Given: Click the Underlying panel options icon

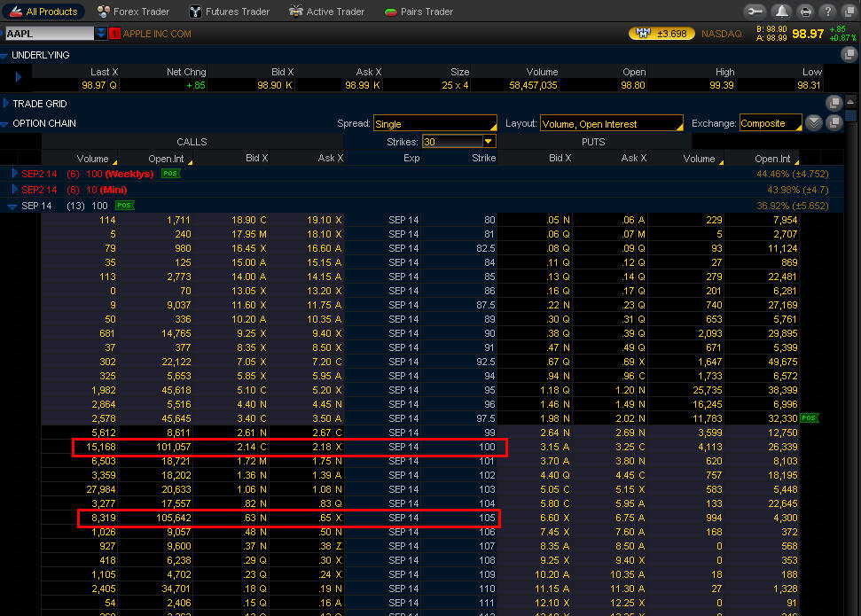Looking at the screenshot, I should tap(849, 55).
